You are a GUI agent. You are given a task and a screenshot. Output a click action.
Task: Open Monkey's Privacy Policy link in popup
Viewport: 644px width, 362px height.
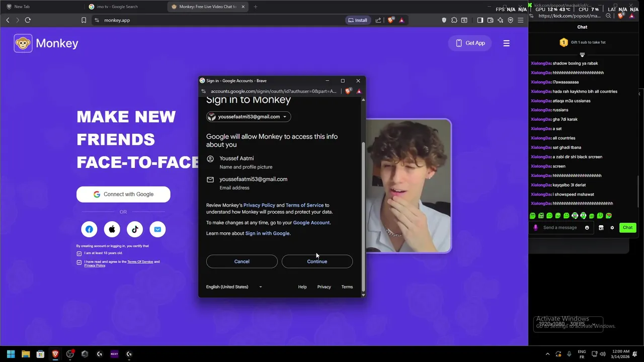coord(259,205)
